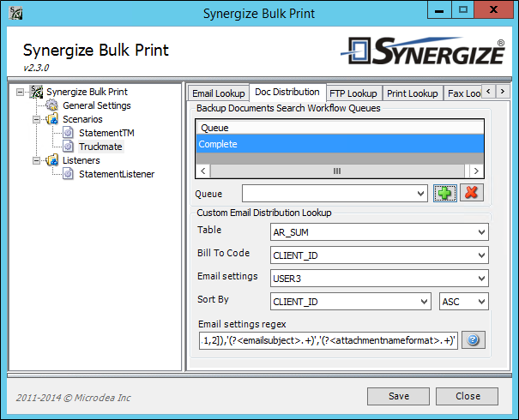Viewport: 519px width, 420px height.
Task: Select the Listeners tree label
Action: click(81, 160)
